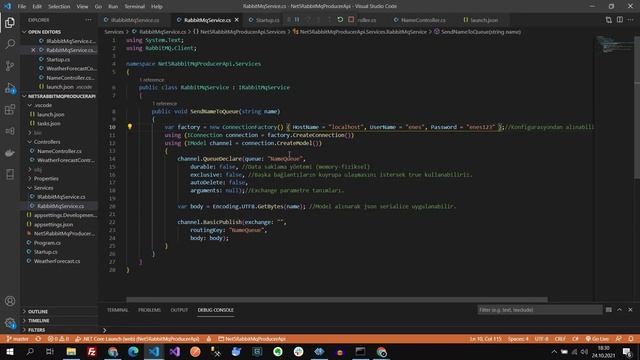Toggle panel view layout icon beside filter
The height and width of the screenshot is (360, 640).
point(609,310)
